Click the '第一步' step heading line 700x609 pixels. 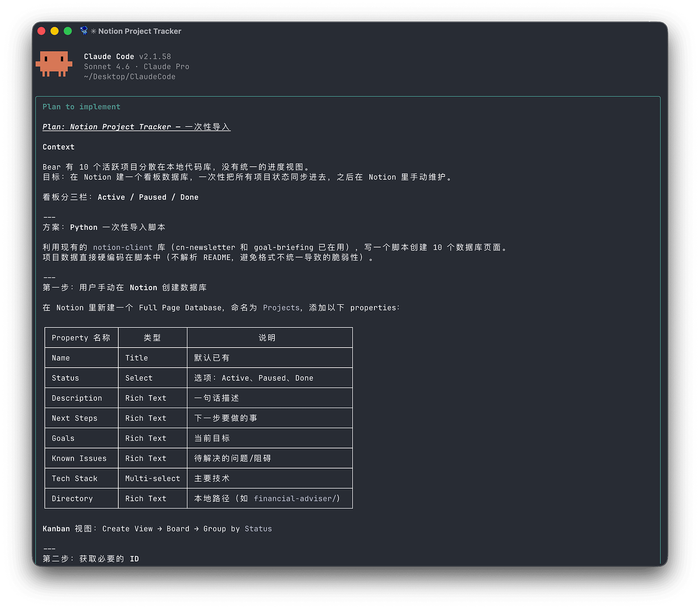[x=125, y=287]
